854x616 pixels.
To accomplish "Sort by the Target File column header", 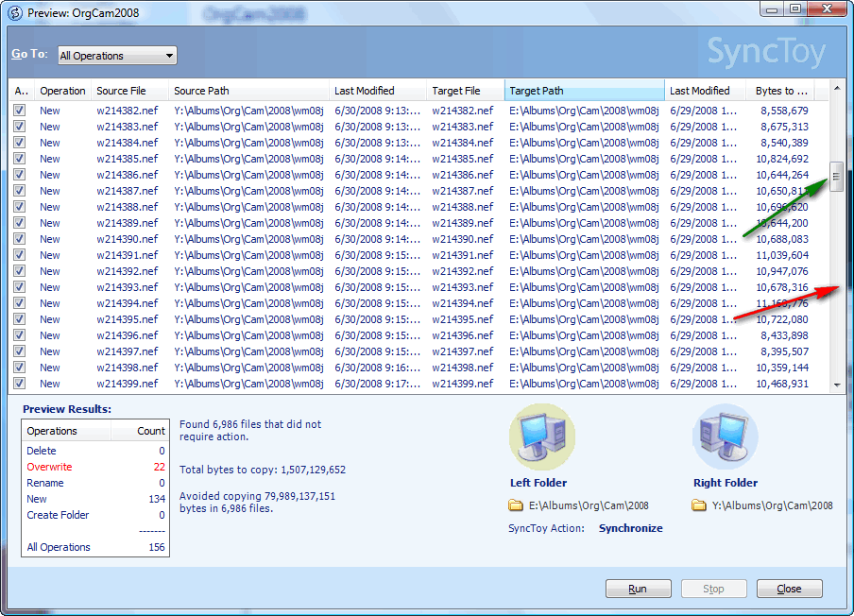I will point(466,91).
